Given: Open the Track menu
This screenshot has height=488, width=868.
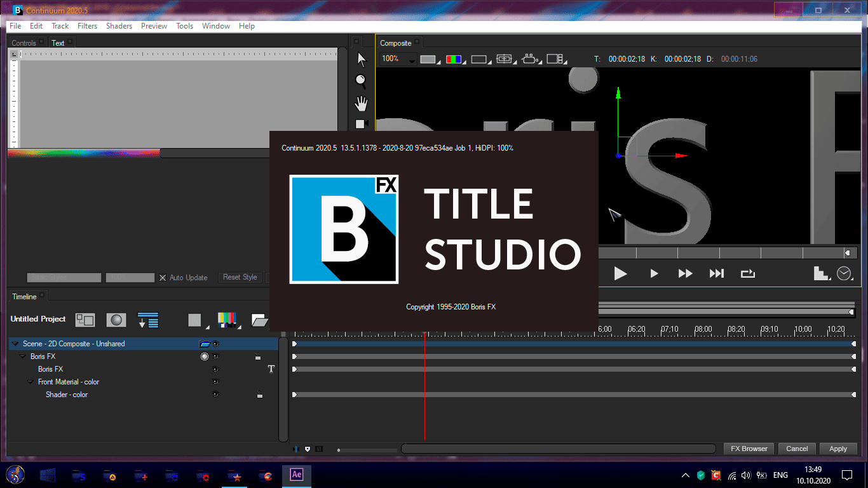Looking at the screenshot, I should point(60,26).
